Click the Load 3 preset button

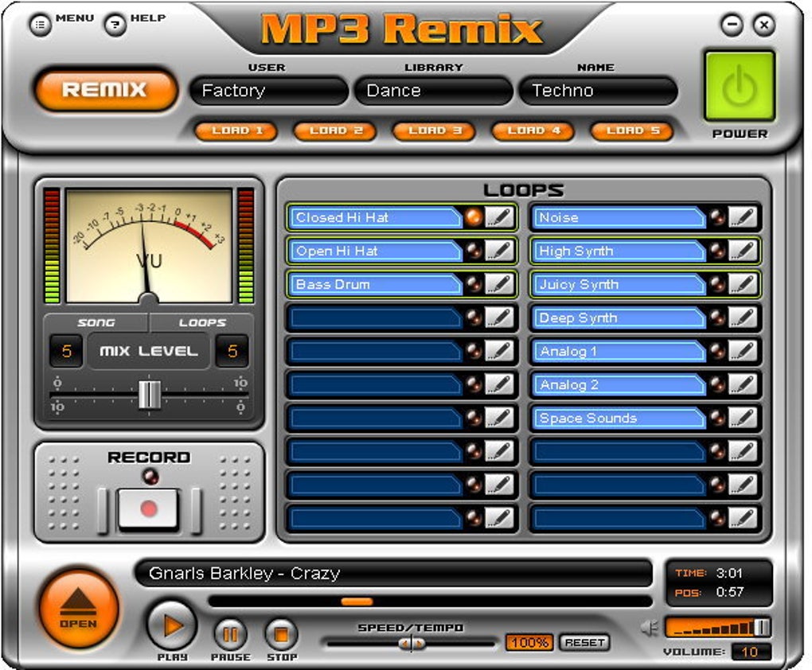pyautogui.click(x=434, y=131)
